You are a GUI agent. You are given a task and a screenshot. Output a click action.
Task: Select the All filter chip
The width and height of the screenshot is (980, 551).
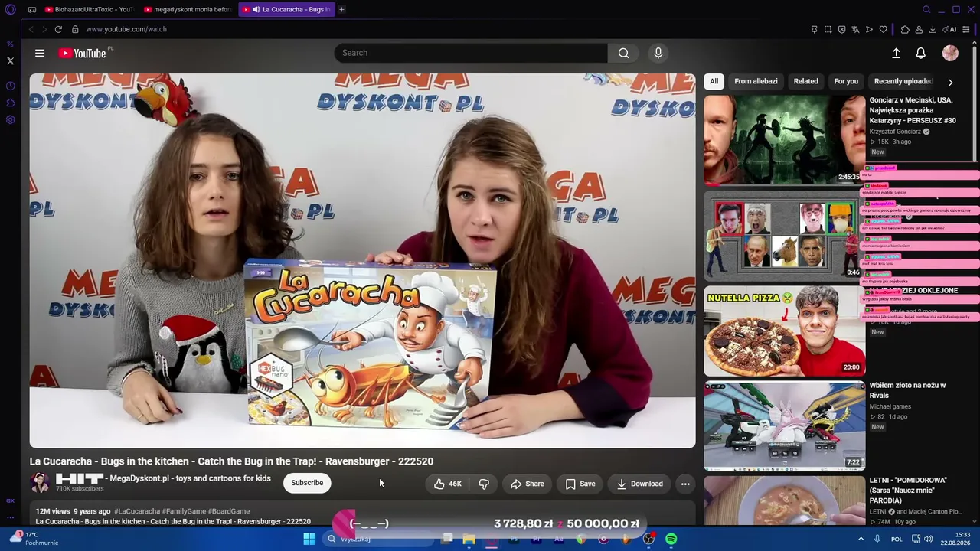(x=714, y=81)
